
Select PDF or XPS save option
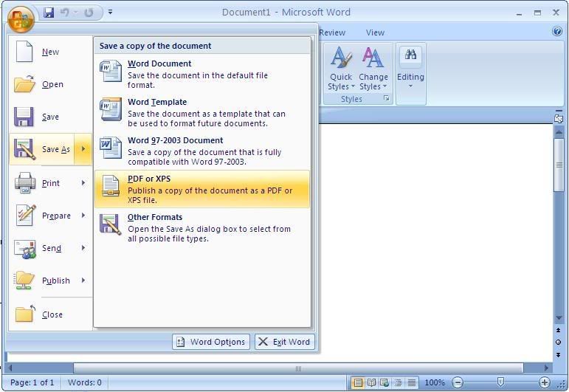pos(202,189)
